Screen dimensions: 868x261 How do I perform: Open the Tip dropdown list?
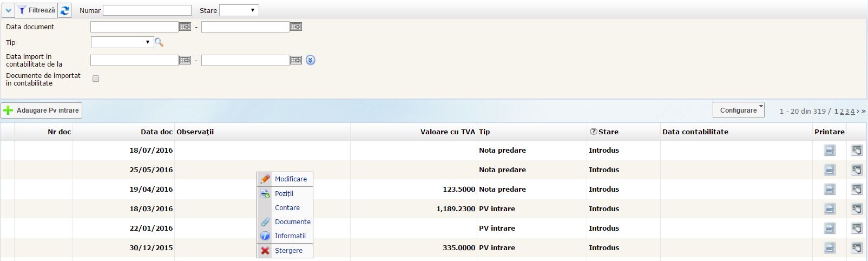[122, 42]
